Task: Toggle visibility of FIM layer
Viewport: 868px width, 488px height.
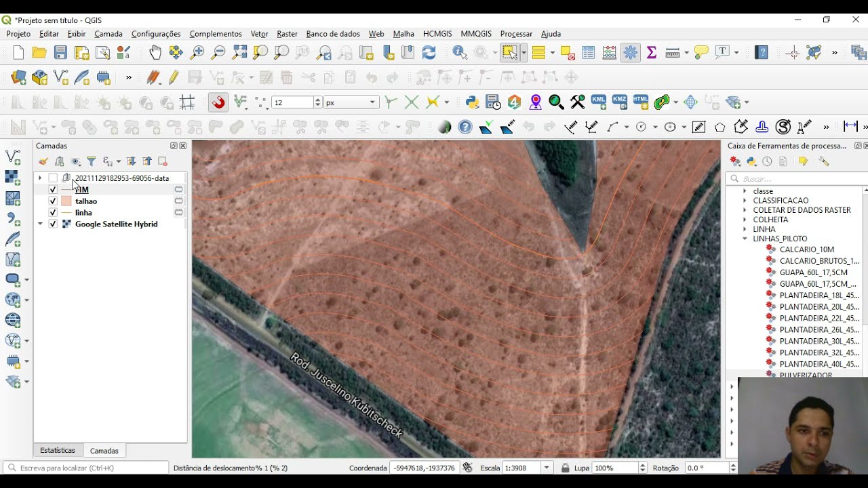Action: click(53, 190)
